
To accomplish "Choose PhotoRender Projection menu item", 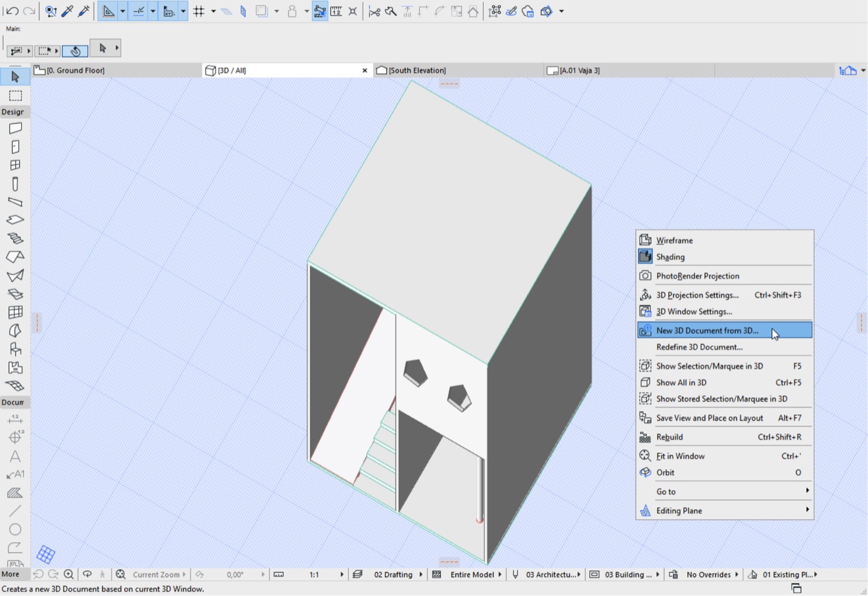I will point(725,276).
